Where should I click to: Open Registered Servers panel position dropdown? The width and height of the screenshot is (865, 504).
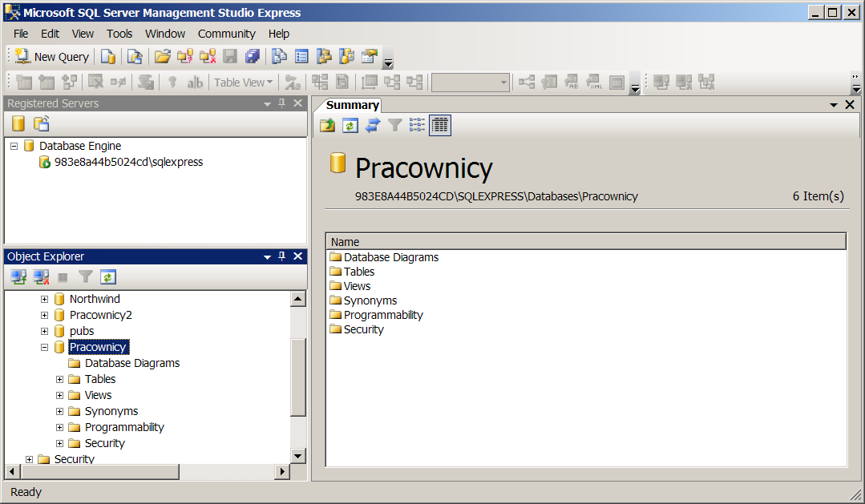tap(267, 103)
